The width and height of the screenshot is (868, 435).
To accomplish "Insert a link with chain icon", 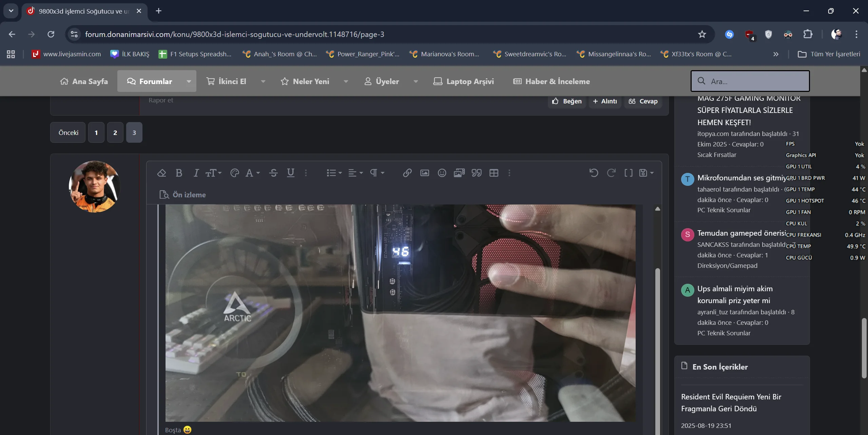I will click(407, 173).
